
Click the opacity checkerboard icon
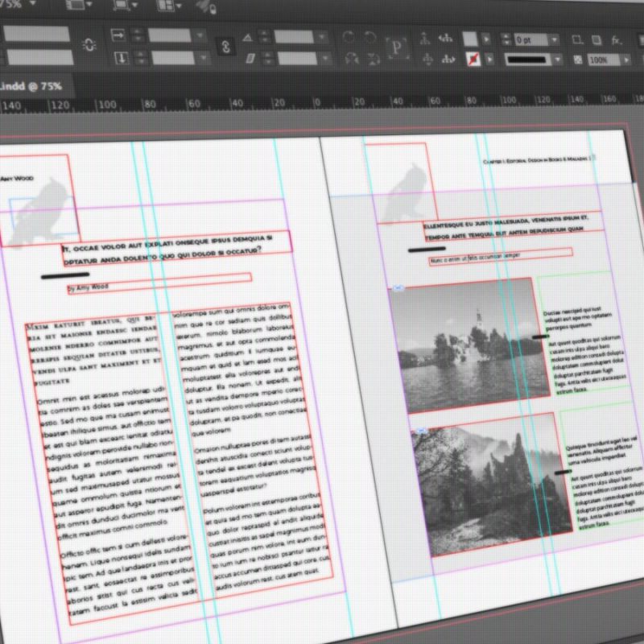577,60
